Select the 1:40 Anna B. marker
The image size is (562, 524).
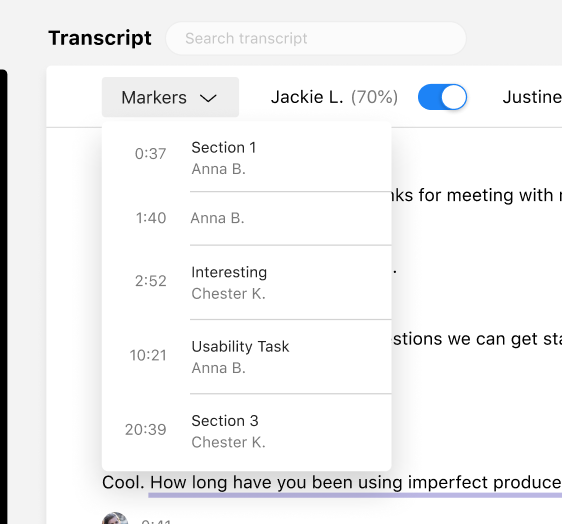(x=247, y=218)
